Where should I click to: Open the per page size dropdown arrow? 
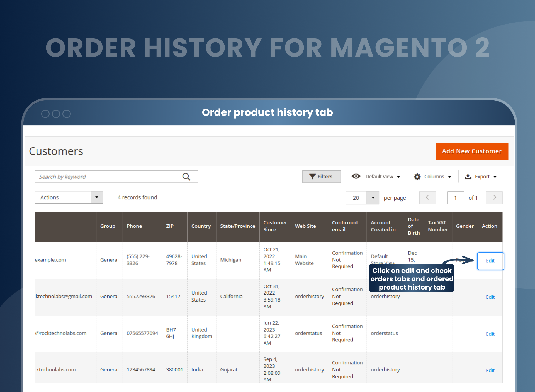tap(373, 198)
